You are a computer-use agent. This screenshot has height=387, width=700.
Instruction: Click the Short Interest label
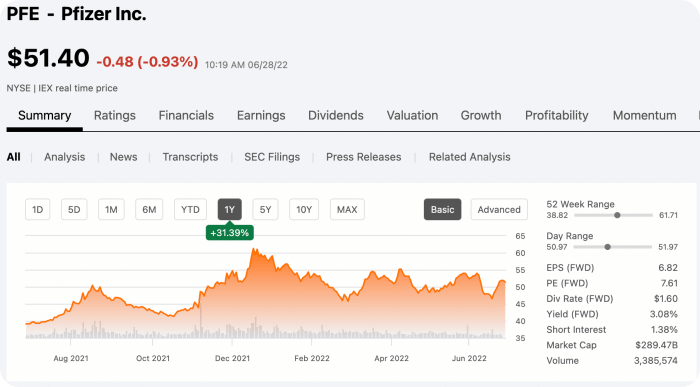tap(576, 330)
